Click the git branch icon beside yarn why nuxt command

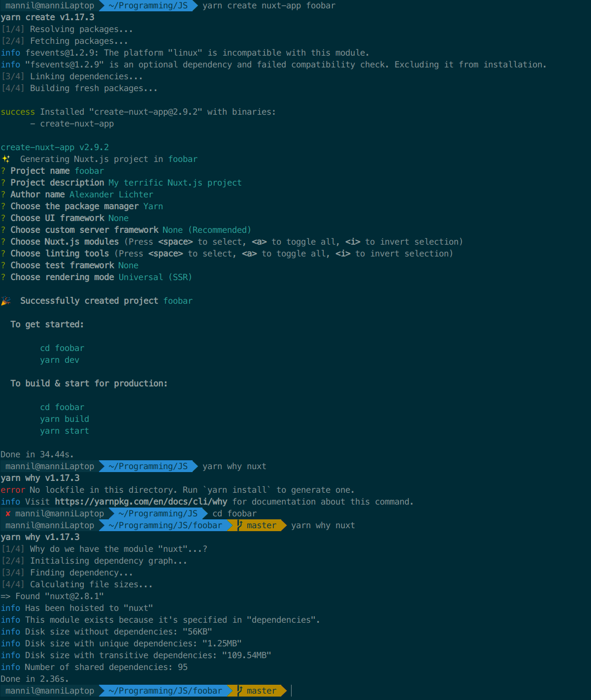coord(240,525)
